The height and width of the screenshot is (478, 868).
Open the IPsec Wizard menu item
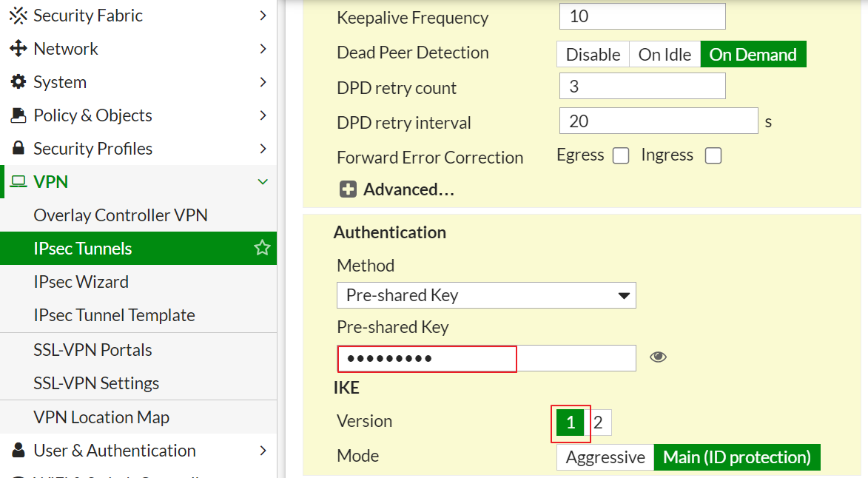(x=81, y=282)
